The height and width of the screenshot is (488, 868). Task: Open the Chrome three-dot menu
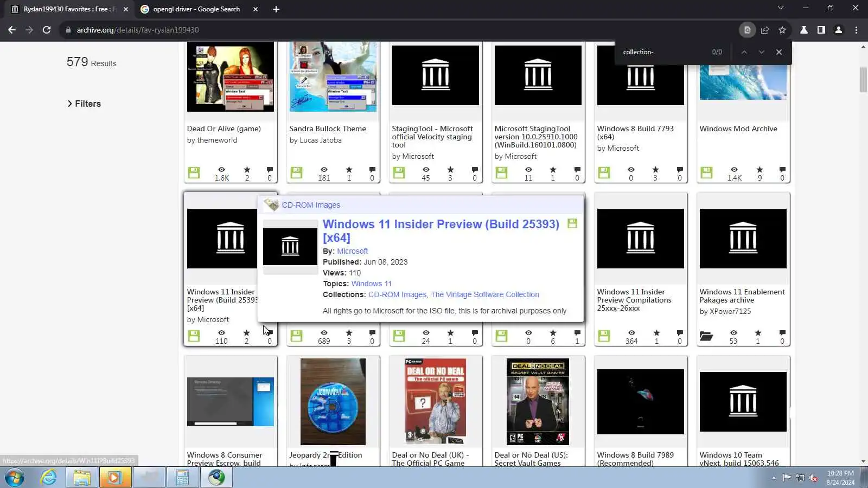tap(857, 30)
